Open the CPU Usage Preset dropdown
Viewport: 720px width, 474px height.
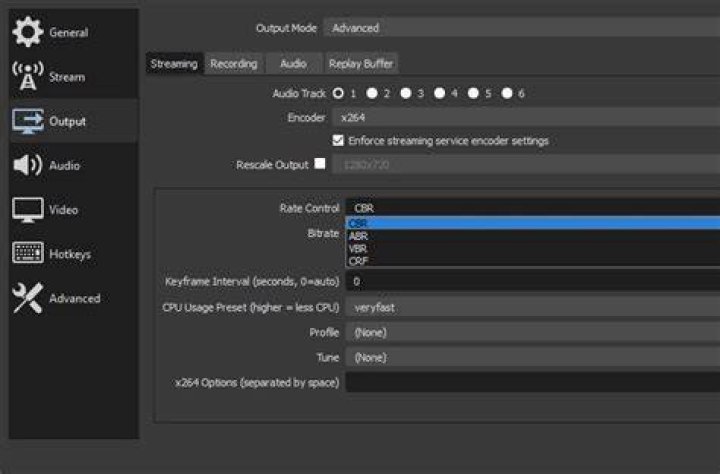(x=533, y=308)
